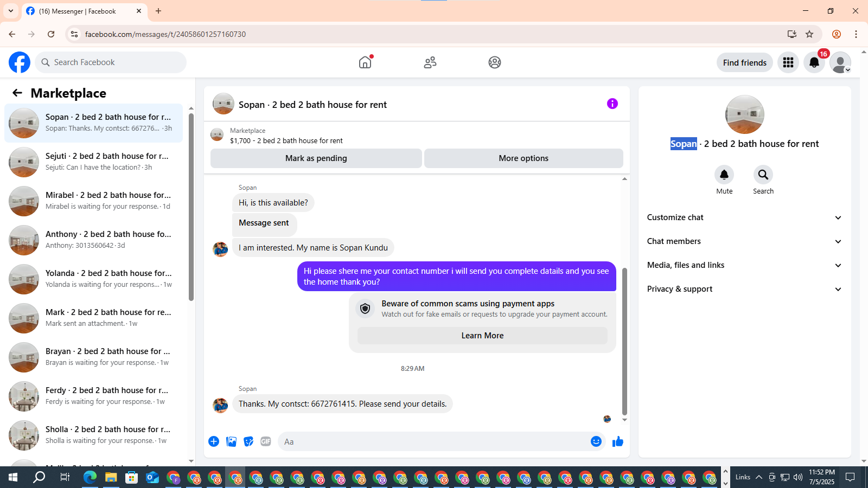This screenshot has height=488, width=868.
Task: Open Windows taskbar search
Action: [x=39, y=477]
